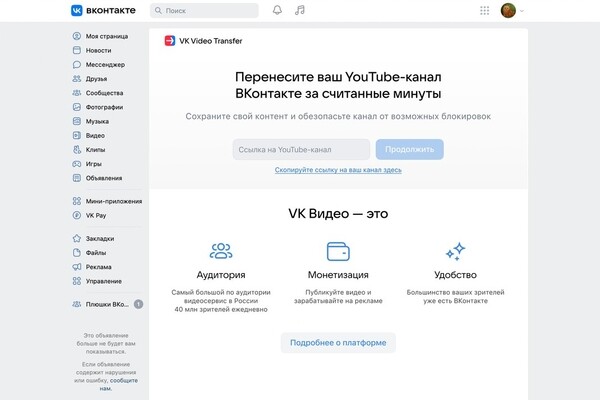The width and height of the screenshot is (600, 400).
Task: Open Клипы section
Action: tap(95, 149)
